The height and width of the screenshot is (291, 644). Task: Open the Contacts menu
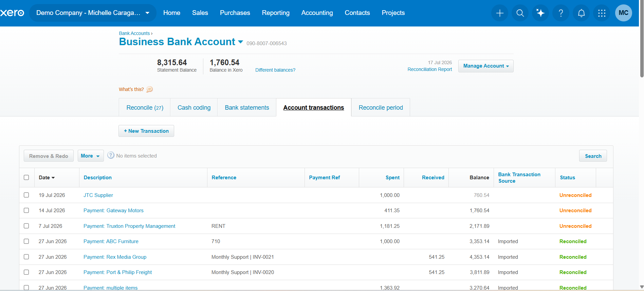[357, 13]
